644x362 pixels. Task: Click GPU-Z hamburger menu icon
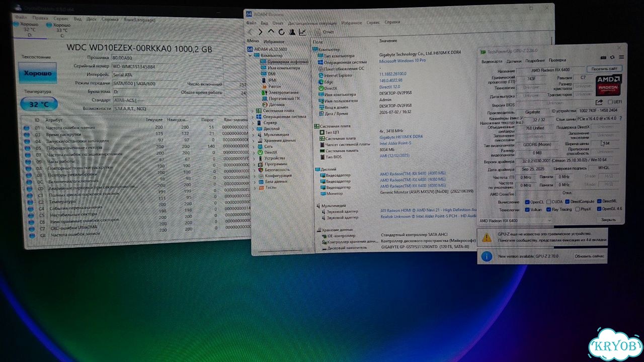pos(621,57)
